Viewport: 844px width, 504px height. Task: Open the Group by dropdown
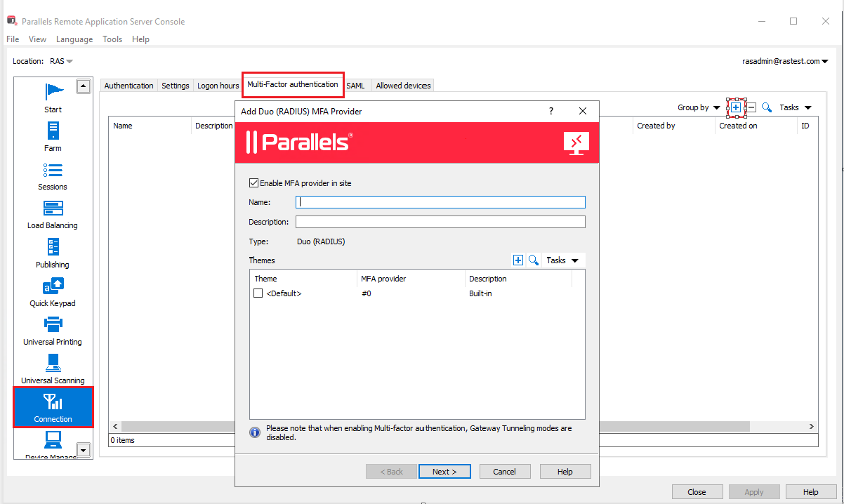[x=698, y=107]
